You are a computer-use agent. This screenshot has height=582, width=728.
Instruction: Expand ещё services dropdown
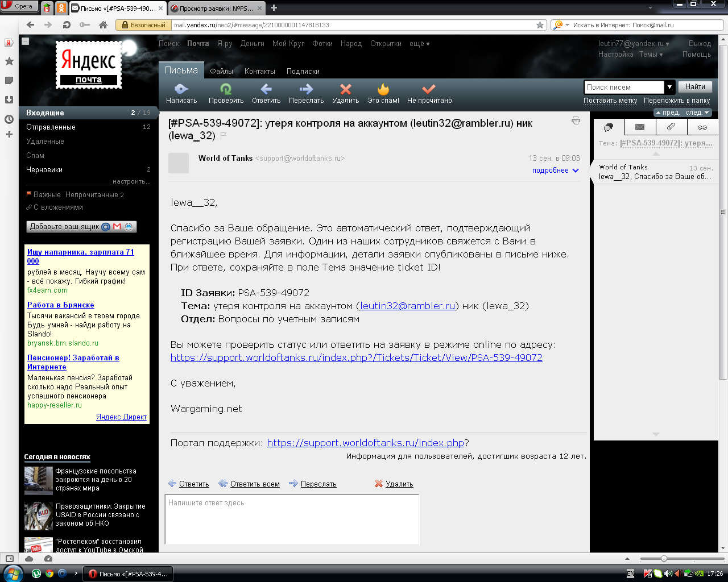coord(419,44)
